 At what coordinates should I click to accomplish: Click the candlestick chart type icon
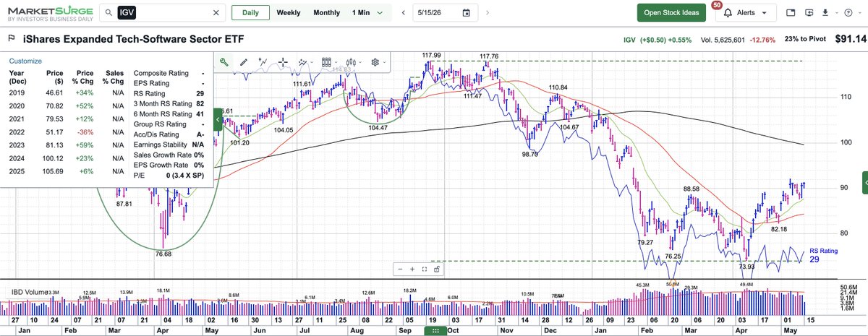click(x=352, y=62)
